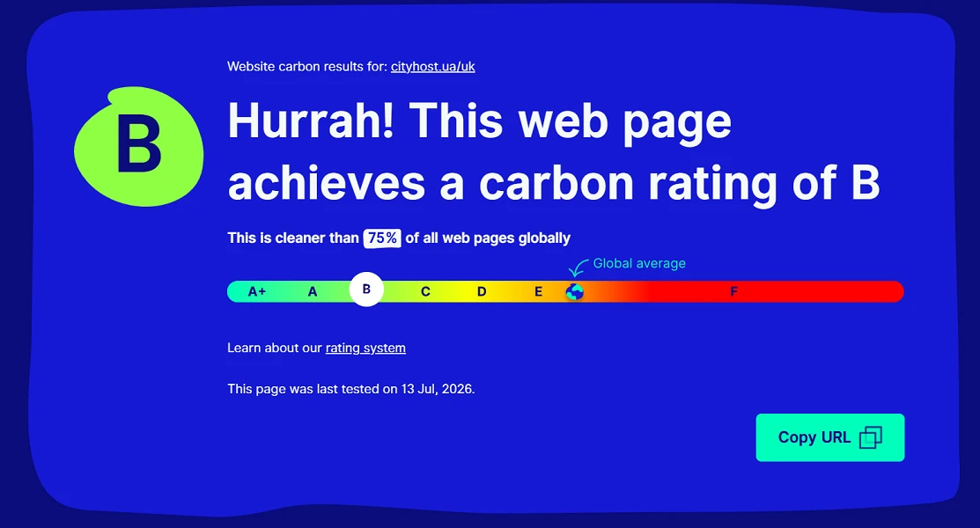Open the rating system link
The width and height of the screenshot is (980, 528).
(365, 348)
